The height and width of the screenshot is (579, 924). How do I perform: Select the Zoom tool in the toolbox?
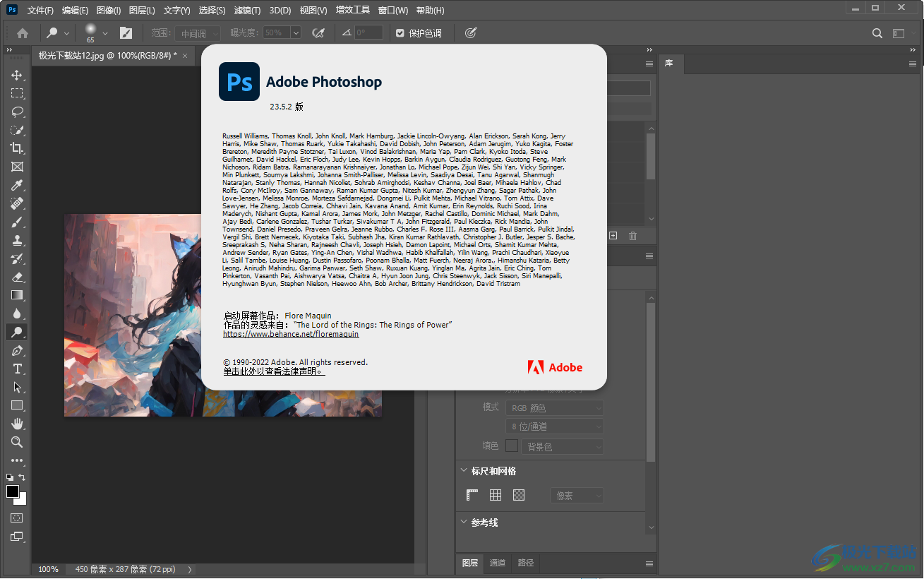[x=17, y=442]
